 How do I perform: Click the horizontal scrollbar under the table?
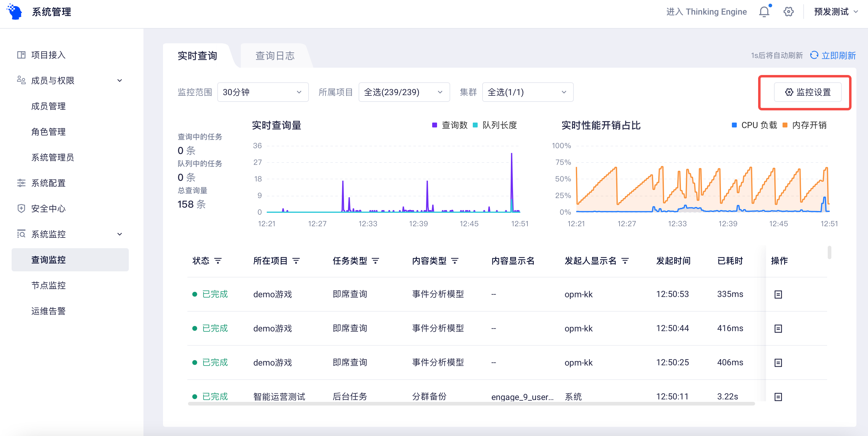(471, 404)
